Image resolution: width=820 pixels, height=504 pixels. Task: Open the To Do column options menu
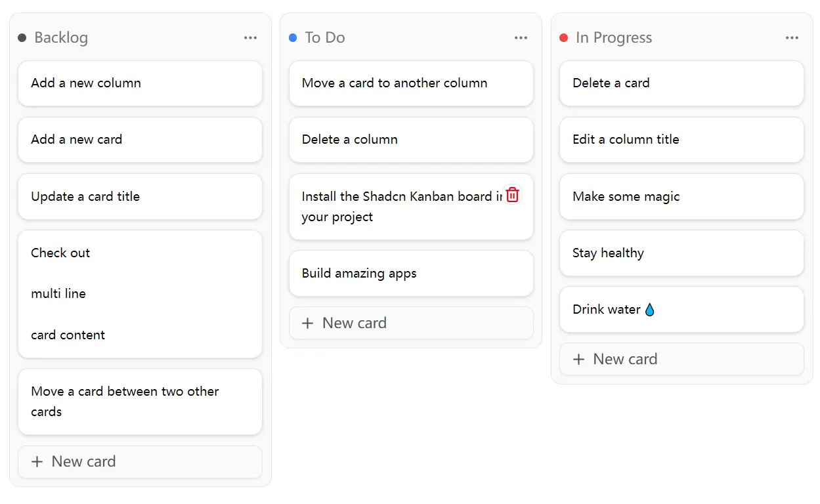point(521,37)
